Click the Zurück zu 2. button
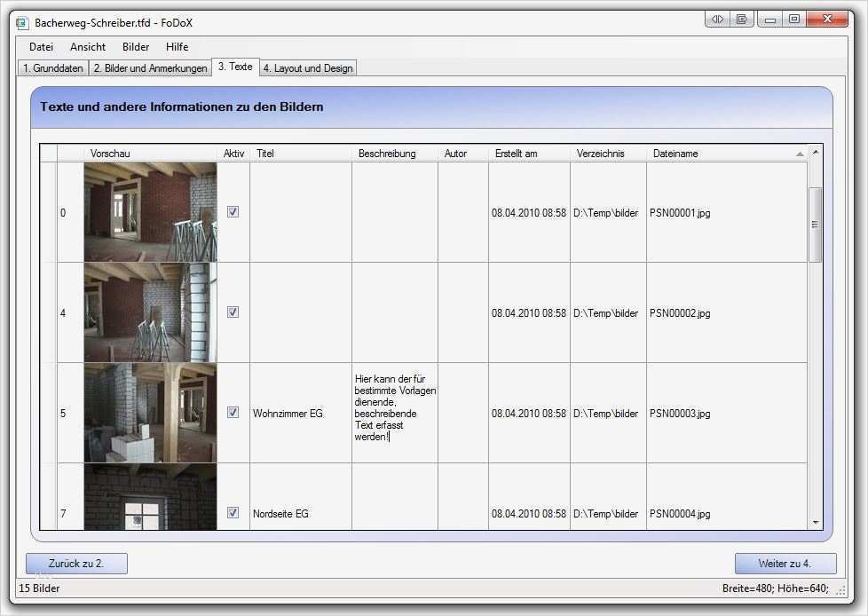Viewport: 868px width, 616px height. pos(76,564)
